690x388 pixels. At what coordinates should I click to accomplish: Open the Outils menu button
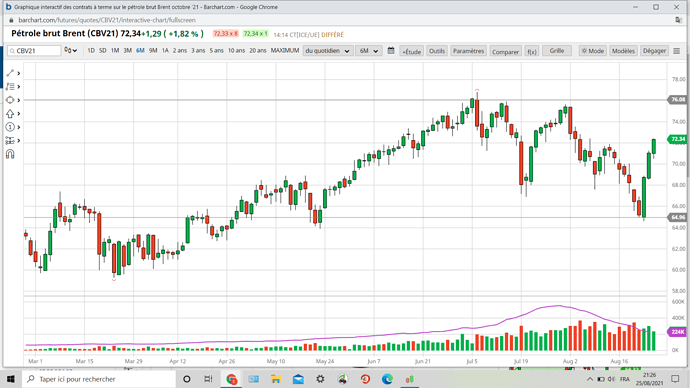tap(437, 51)
